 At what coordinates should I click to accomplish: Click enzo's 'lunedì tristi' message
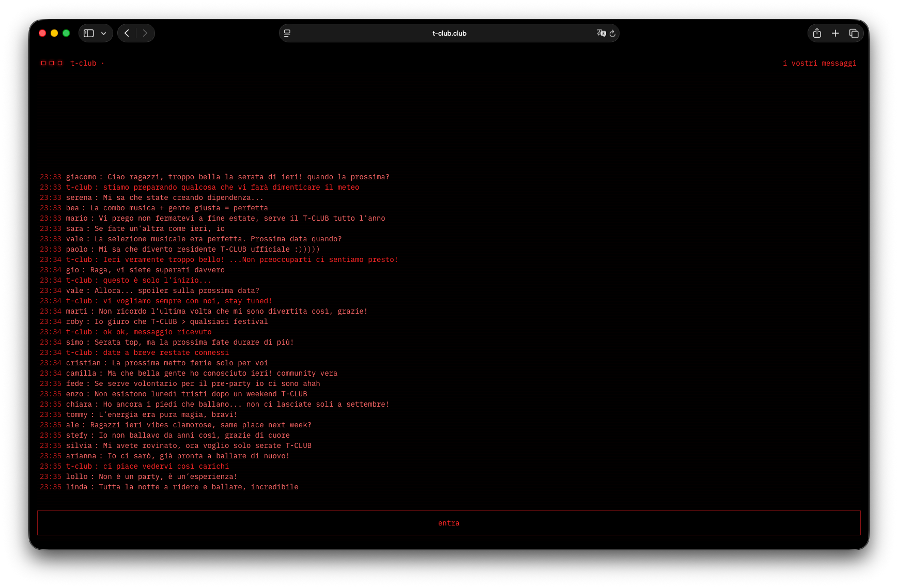coord(174,394)
